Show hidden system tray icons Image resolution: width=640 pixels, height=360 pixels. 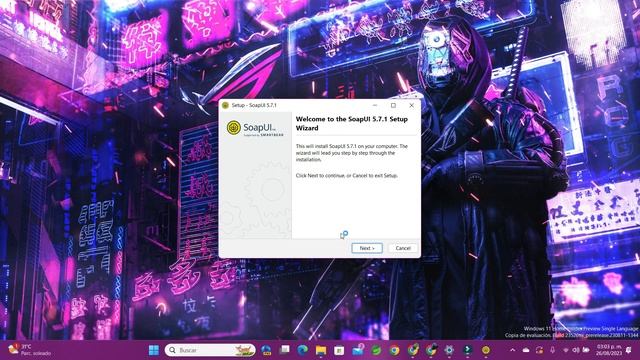(513, 350)
